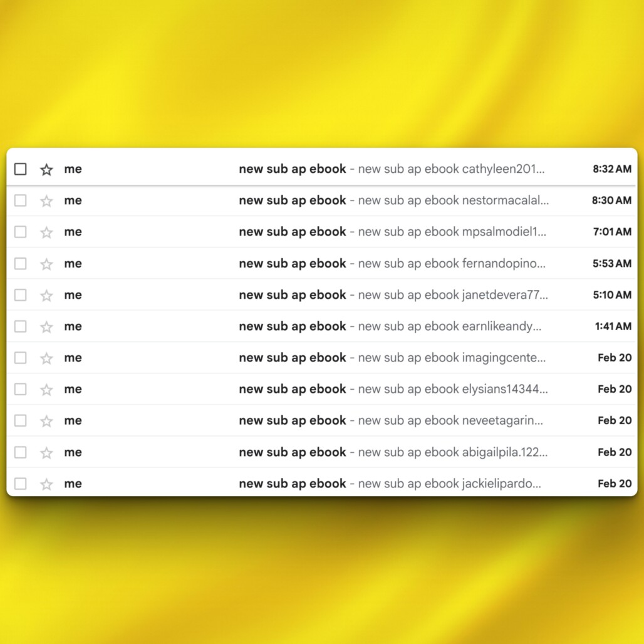Image resolution: width=644 pixels, height=644 pixels.
Task: Click Feb 20 date on jackielipardo row
Action: tap(615, 484)
